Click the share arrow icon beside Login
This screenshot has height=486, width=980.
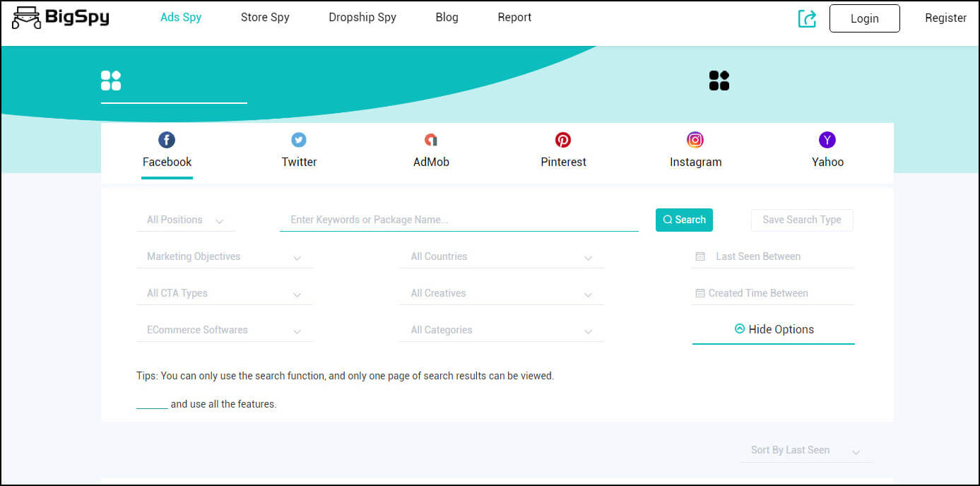pos(807,18)
